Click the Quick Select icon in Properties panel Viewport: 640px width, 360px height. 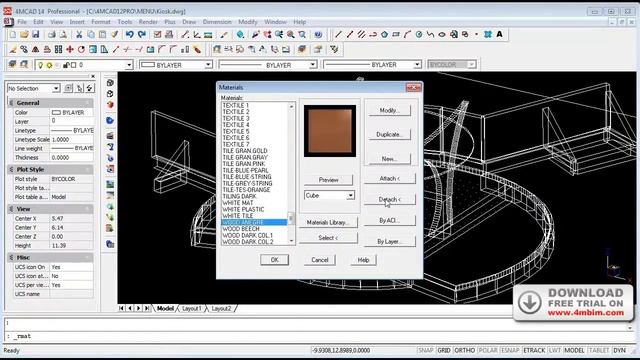90,88
